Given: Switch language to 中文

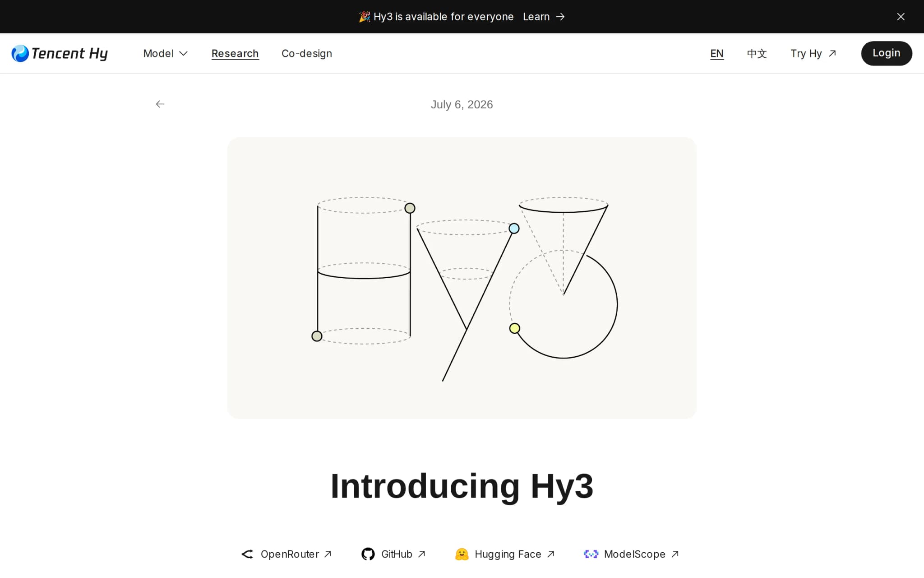Looking at the screenshot, I should (x=757, y=53).
